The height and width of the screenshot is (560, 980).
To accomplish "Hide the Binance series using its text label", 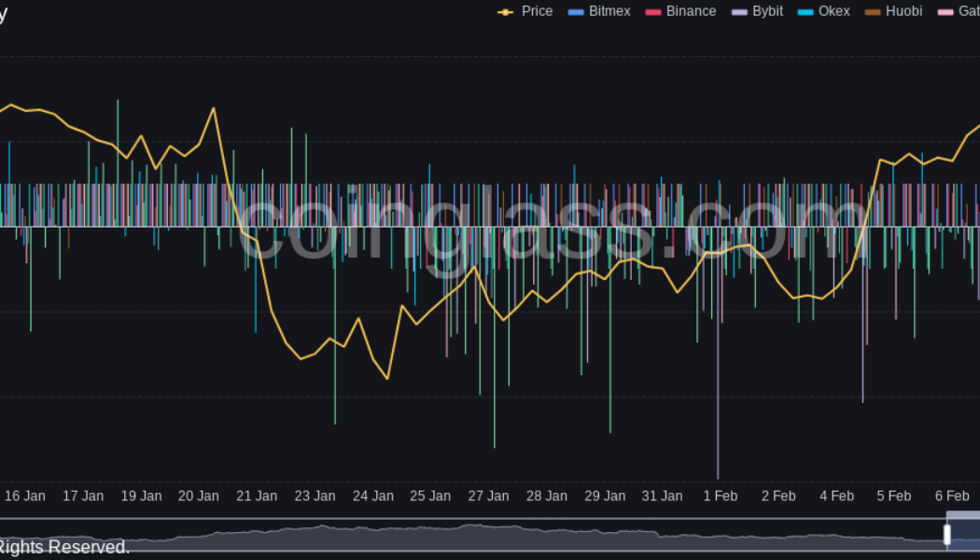I will tap(691, 11).
